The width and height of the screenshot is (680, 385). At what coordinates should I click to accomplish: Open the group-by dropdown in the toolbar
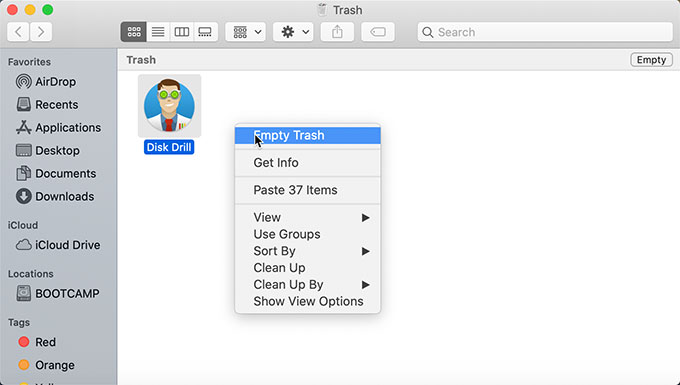(245, 32)
